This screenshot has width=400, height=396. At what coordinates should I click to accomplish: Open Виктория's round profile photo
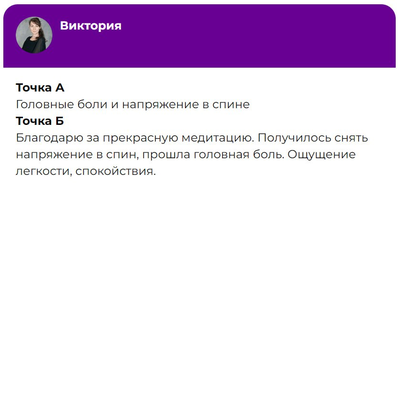[34, 35]
